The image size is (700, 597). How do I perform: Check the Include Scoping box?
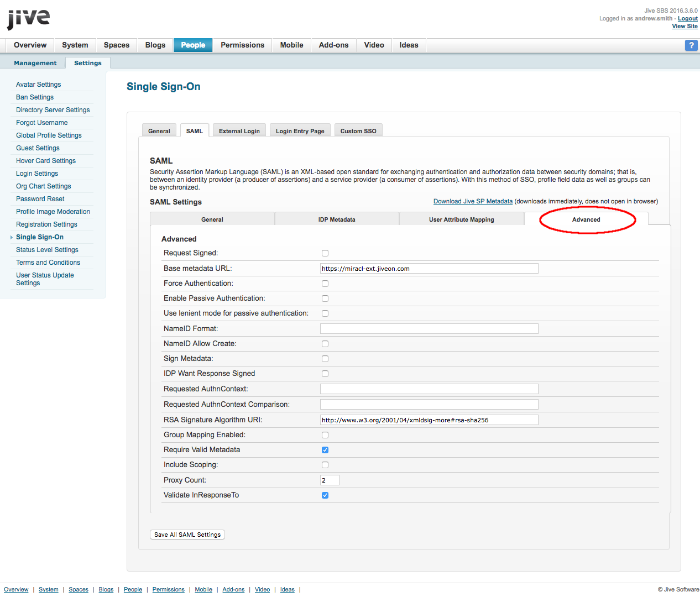click(x=325, y=465)
